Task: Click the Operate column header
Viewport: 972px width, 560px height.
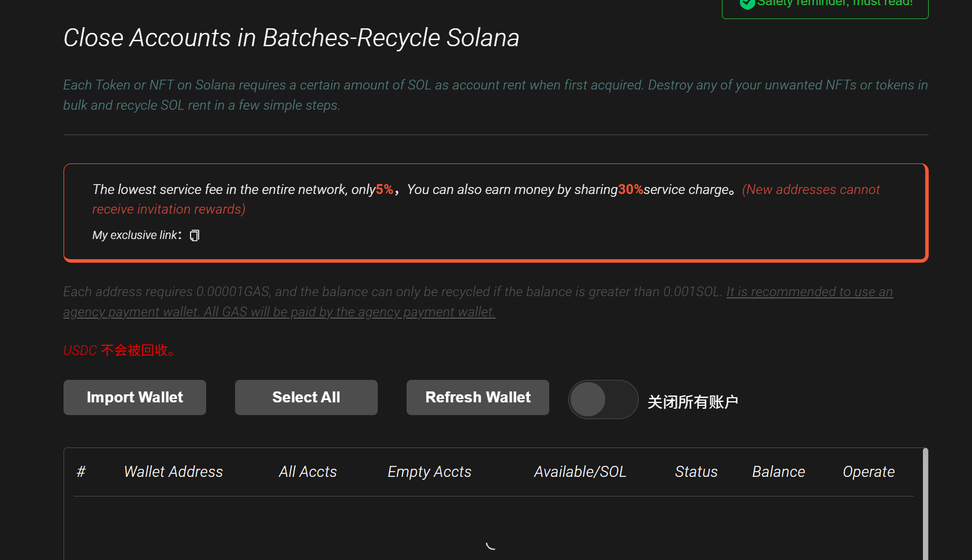Action: pyautogui.click(x=868, y=471)
